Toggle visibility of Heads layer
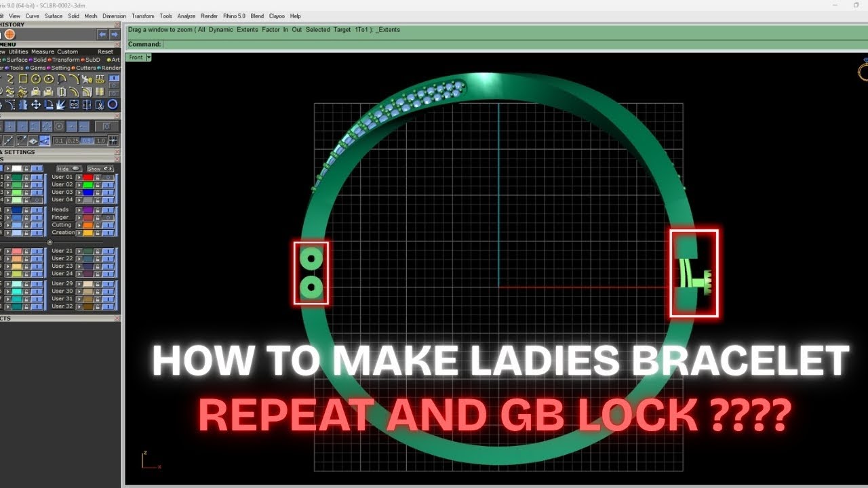This screenshot has width=868, height=488. [108, 210]
